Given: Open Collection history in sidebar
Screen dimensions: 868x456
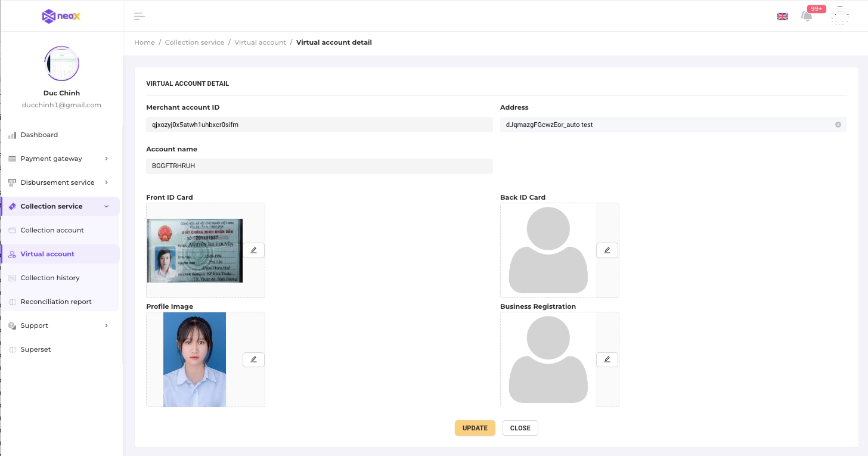Looking at the screenshot, I should 50,278.
